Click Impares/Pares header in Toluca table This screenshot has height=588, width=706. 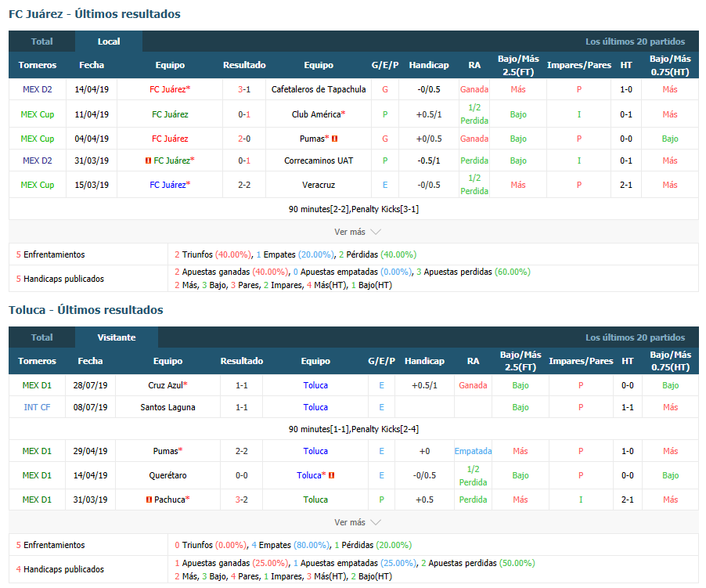coord(581,361)
